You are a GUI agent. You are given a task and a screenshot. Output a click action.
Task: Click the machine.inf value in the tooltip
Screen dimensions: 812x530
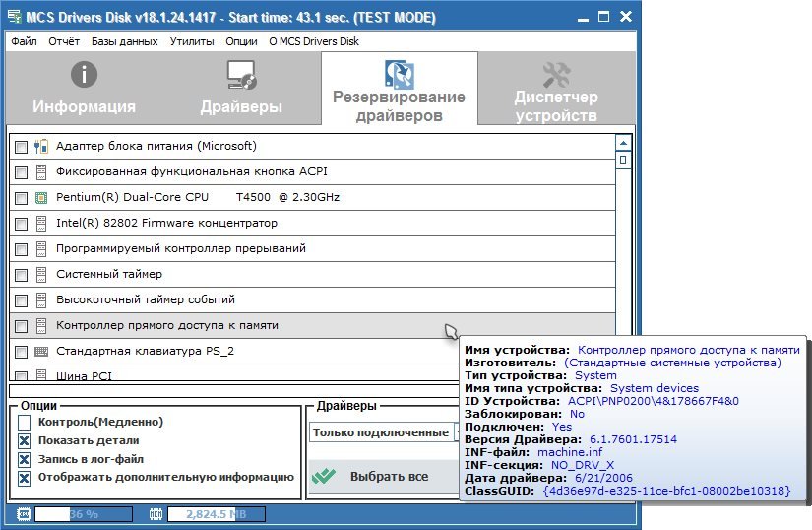tap(570, 452)
